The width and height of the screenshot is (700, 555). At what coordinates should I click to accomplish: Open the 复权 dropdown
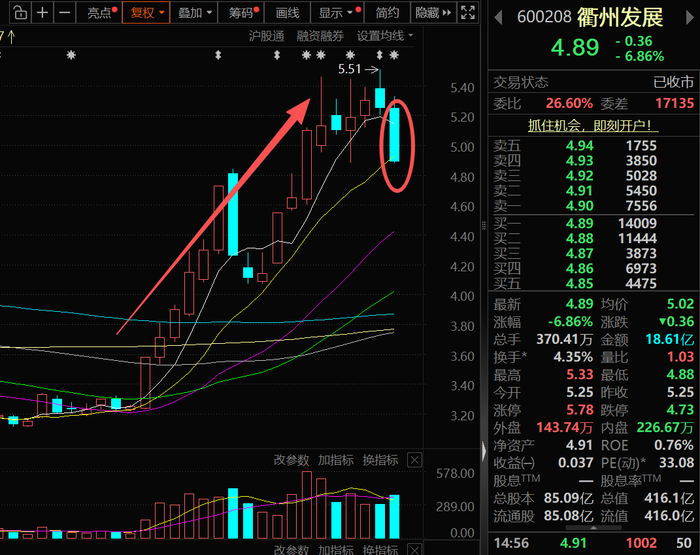point(146,13)
